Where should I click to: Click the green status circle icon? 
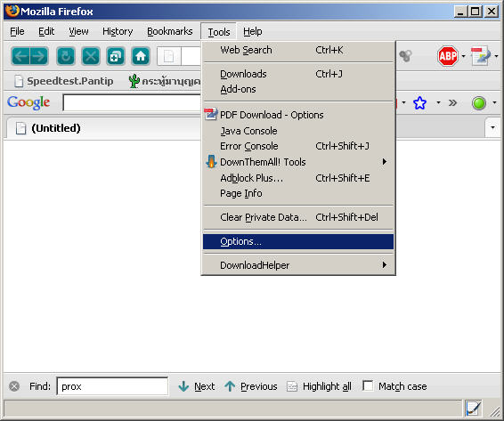click(478, 103)
